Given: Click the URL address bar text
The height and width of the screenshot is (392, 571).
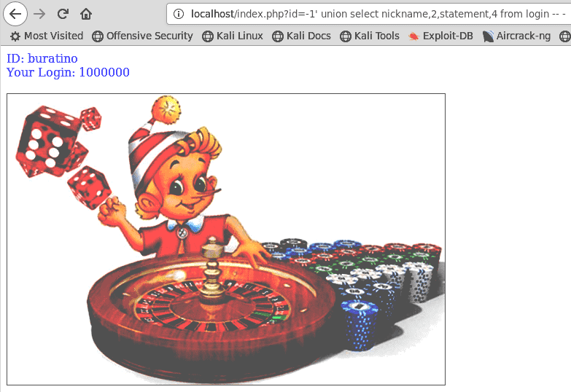Looking at the screenshot, I should click(x=378, y=14).
